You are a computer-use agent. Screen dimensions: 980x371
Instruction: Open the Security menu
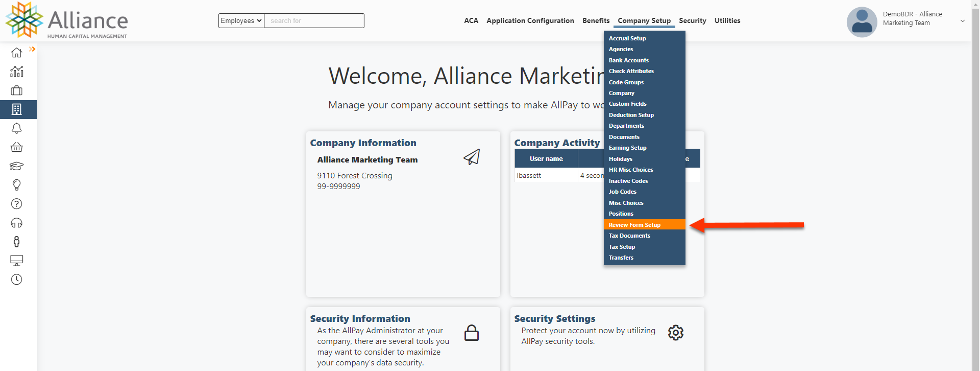pyautogui.click(x=693, y=20)
